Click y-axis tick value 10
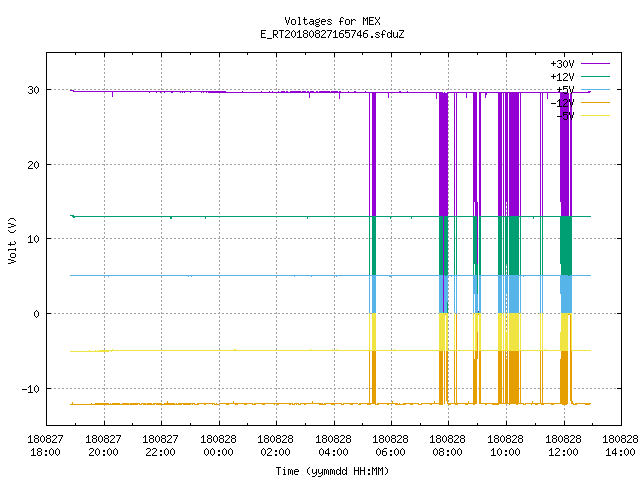Screen dimensions: 640x480 point(33,239)
